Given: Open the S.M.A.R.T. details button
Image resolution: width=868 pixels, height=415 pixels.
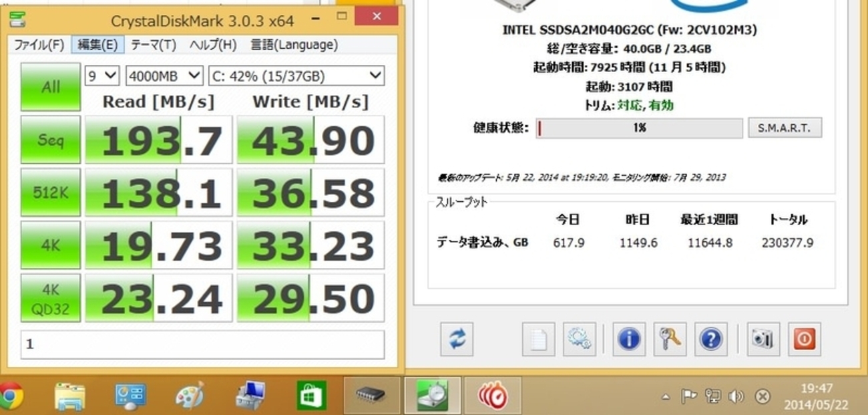Looking at the screenshot, I should click(x=785, y=128).
